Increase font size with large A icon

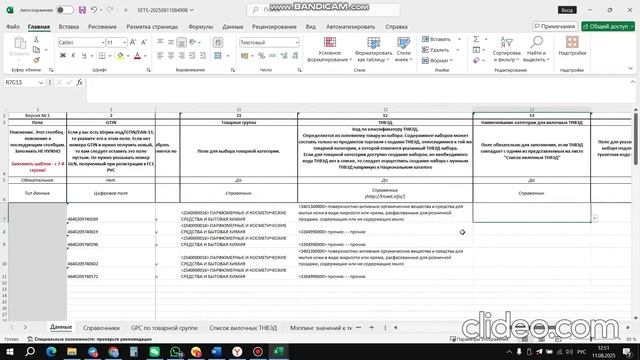(x=133, y=42)
